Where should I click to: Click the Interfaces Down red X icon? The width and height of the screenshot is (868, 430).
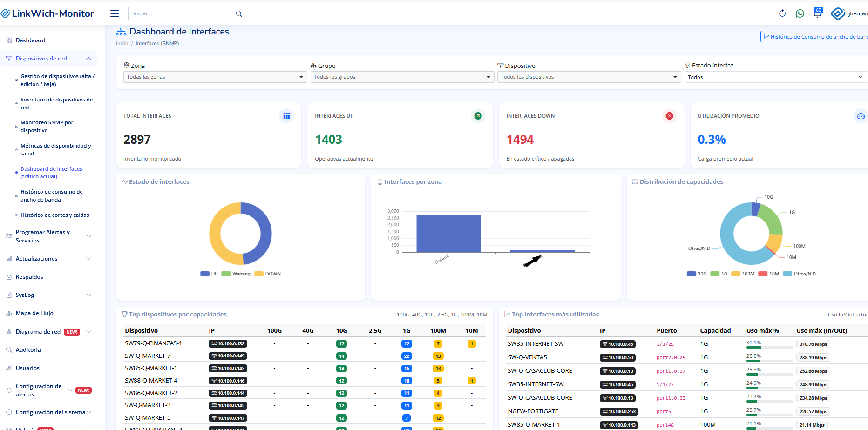coord(669,116)
